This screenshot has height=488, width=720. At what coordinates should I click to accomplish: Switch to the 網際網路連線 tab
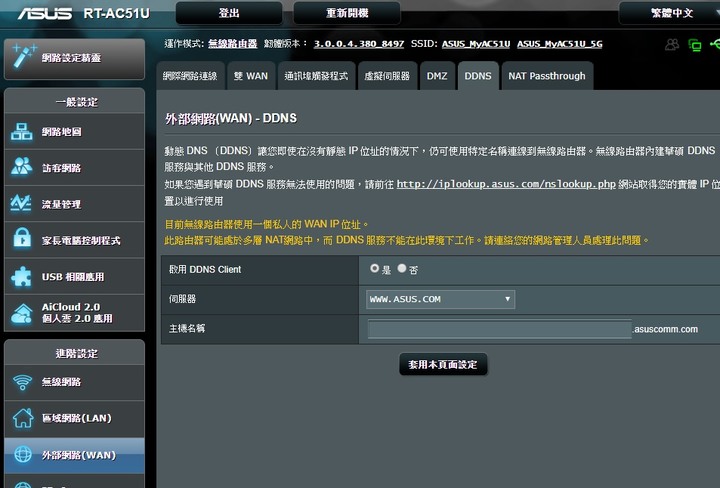coord(190,76)
